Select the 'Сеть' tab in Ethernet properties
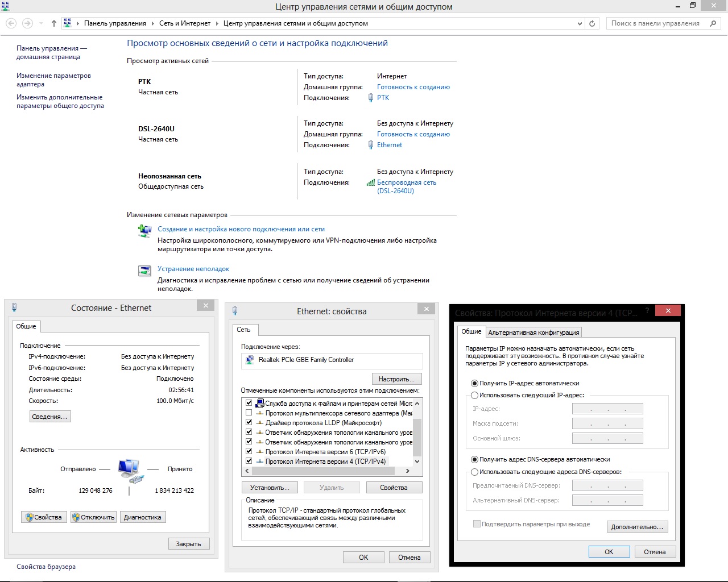Screen dimensions: 728x582 coord(243,330)
